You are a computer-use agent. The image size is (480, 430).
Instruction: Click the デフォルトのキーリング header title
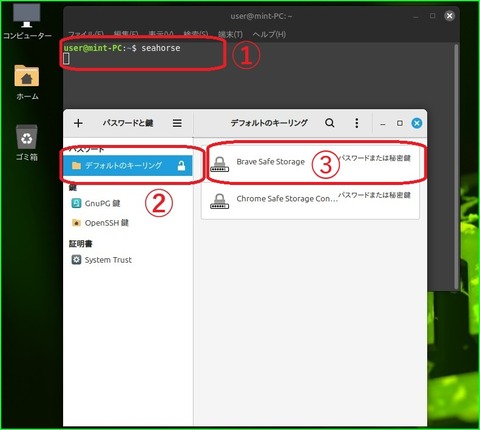tap(269, 123)
